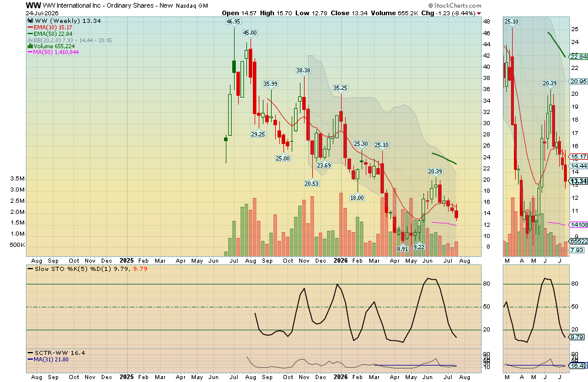Click the 35.25 price label
The height and width of the screenshot is (382, 588).
click(340, 88)
